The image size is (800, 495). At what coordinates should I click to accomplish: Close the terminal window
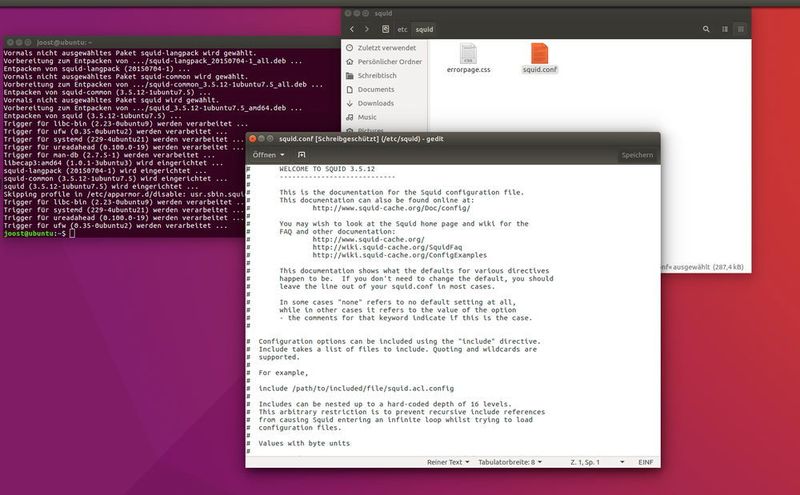pyautogui.click(x=10, y=42)
